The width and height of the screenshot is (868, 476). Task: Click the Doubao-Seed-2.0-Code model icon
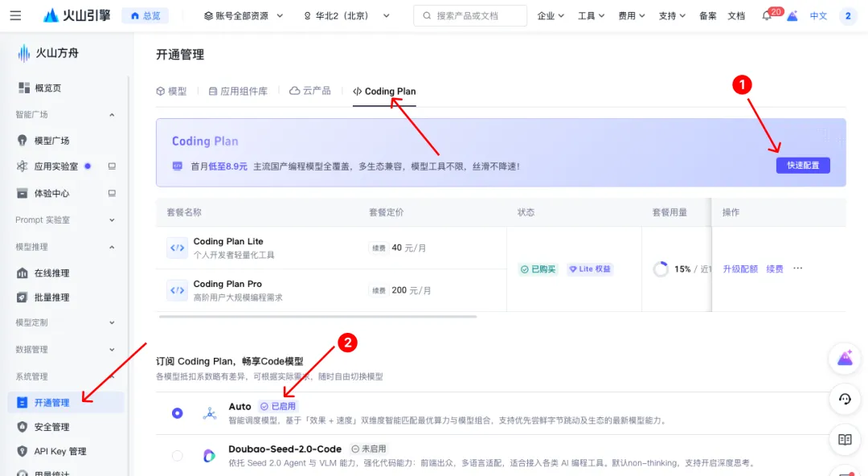tap(209, 456)
